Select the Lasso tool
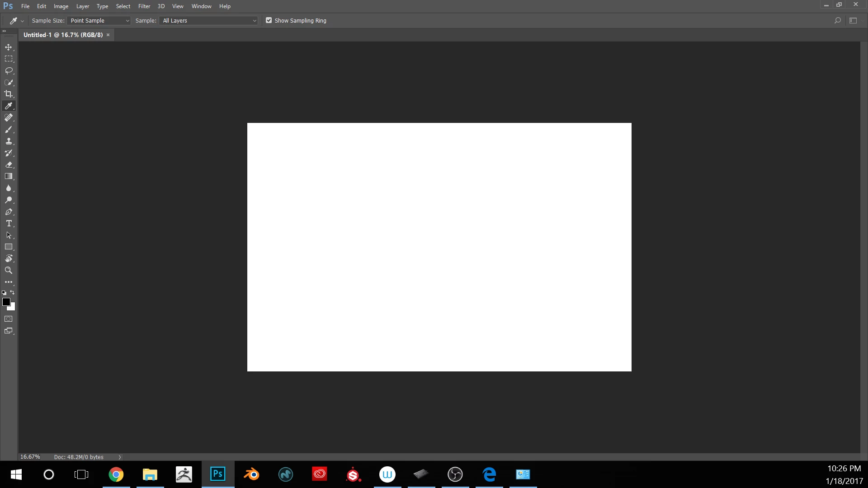Viewport: 868px width, 488px height. (9, 71)
